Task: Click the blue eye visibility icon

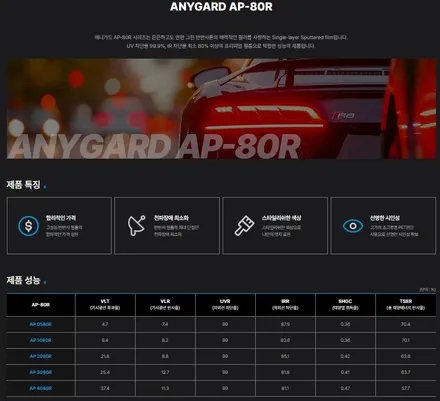Action: (x=353, y=226)
